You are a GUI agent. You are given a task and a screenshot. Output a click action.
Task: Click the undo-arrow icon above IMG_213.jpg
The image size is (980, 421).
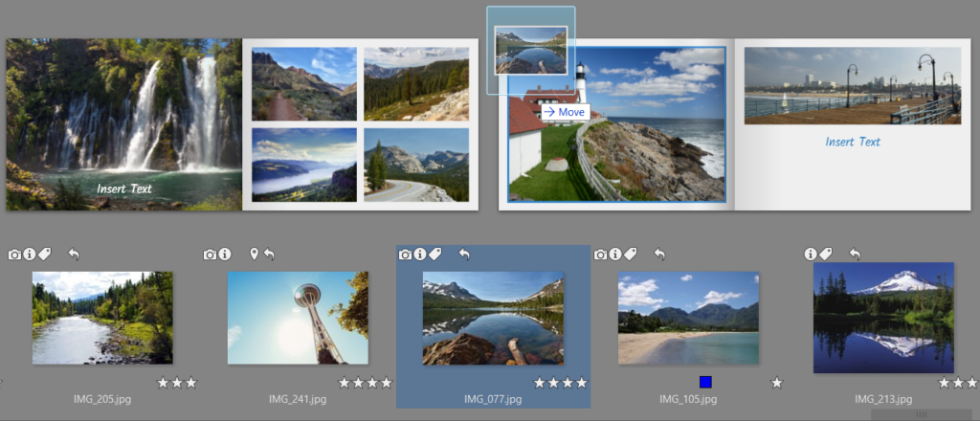click(855, 255)
